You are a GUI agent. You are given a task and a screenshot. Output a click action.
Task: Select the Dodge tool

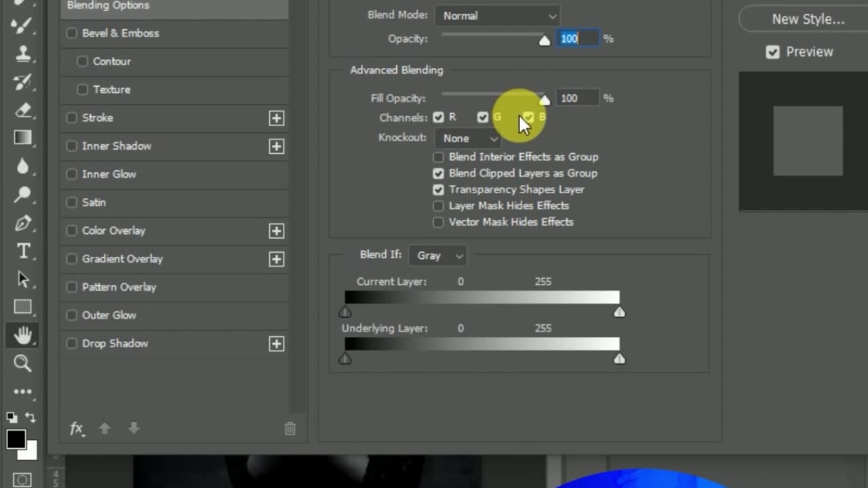click(22, 195)
